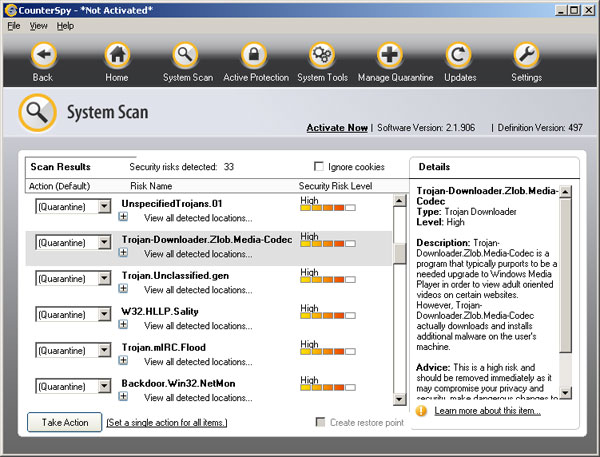
Task: Click scroll up arrow in Details panel
Action: point(566,191)
